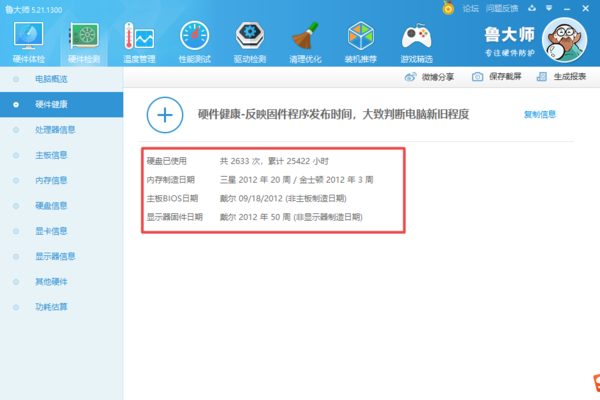Open the 论坛 forum link
The image size is (600, 400).
[471, 8]
